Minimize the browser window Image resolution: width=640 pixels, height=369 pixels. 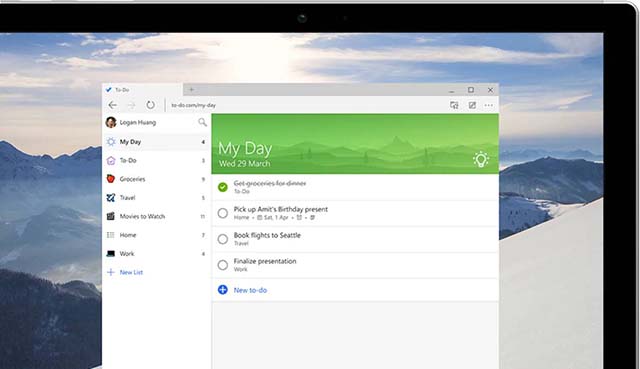point(451,90)
